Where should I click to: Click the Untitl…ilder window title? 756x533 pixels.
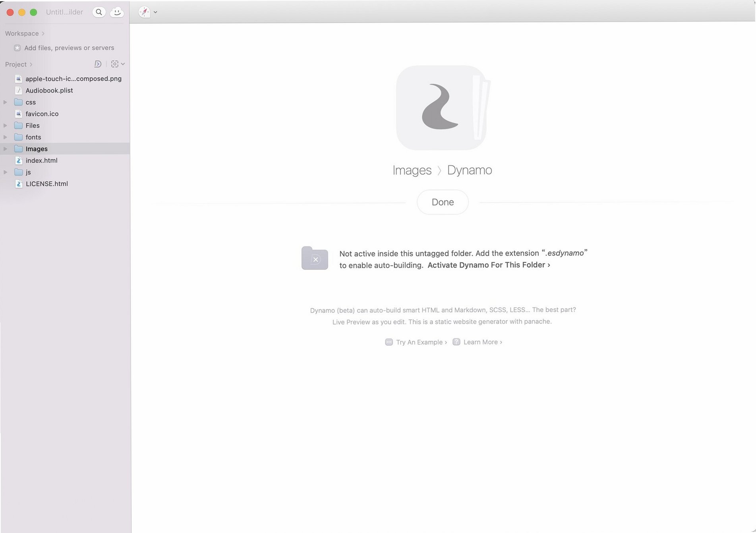coord(64,12)
